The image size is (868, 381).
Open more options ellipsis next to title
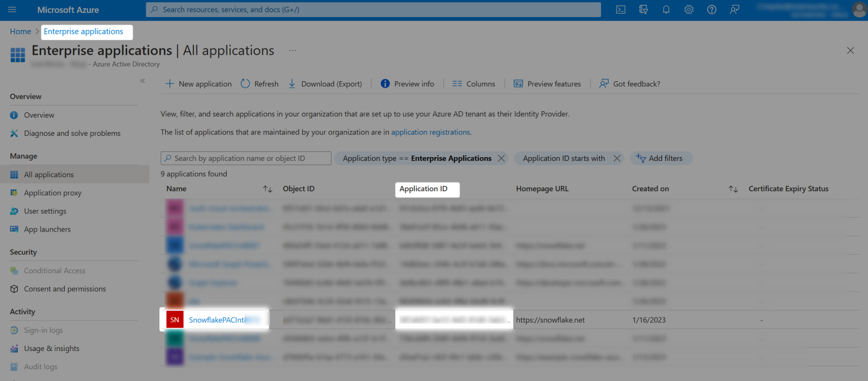pyautogui.click(x=292, y=51)
